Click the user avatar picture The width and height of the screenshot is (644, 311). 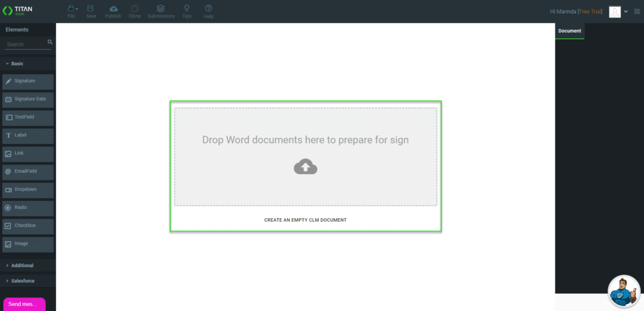615,12
